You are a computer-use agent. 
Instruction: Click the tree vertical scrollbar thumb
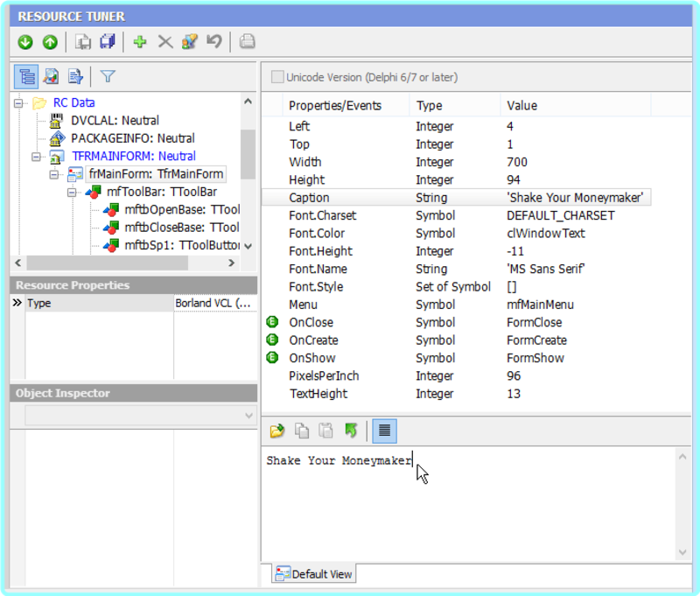coord(248,154)
